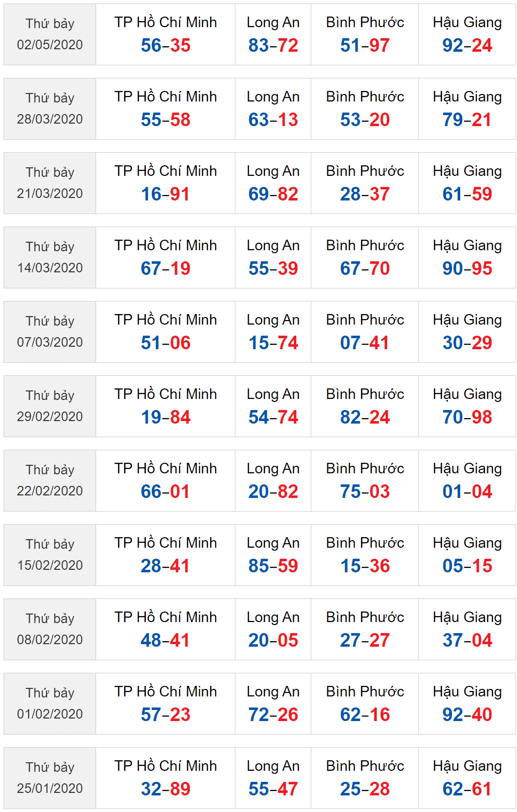Viewport: 517px width, 812px height.
Task: Select TP Hồ Chí Minh result 16-91
Action: click(x=165, y=194)
